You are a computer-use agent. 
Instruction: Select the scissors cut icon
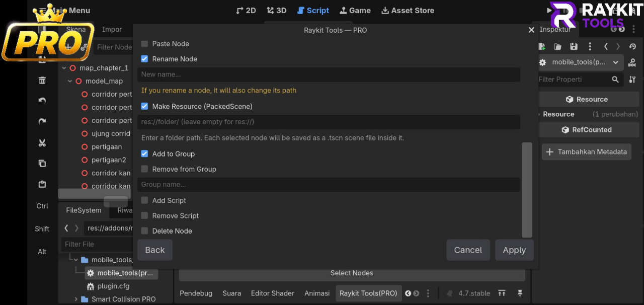[x=42, y=143]
